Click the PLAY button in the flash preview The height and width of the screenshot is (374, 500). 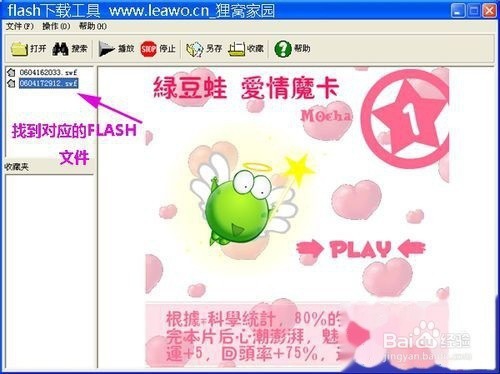pos(361,249)
